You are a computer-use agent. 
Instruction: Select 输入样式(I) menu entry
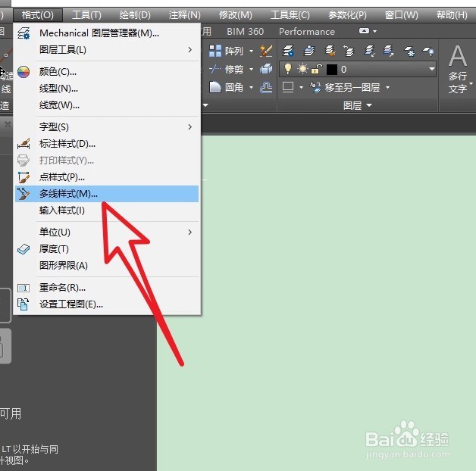[107, 211]
